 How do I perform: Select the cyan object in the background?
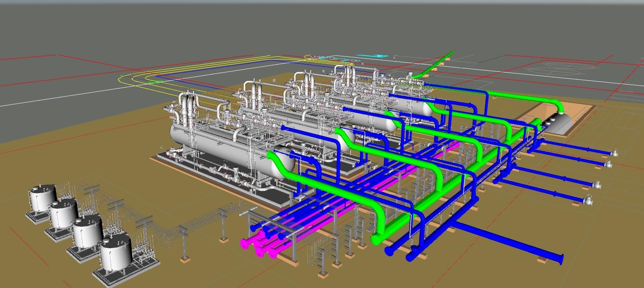pyautogui.click(x=377, y=56)
